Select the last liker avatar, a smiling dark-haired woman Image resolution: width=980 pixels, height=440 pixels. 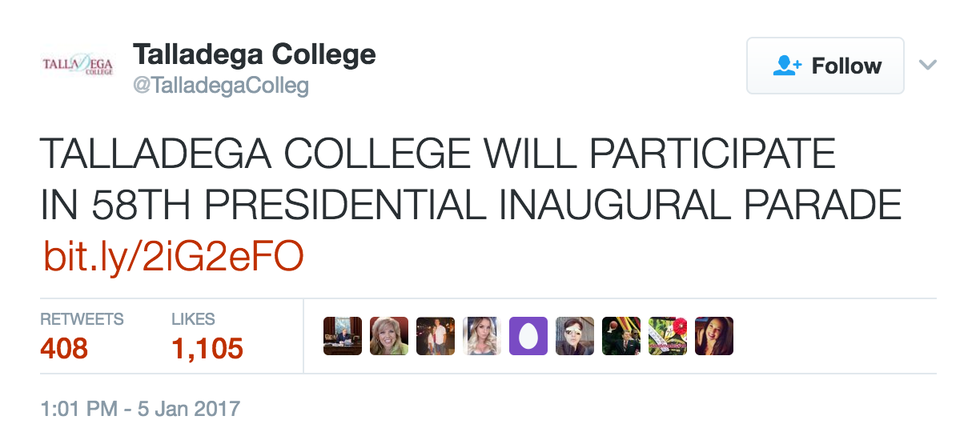click(714, 336)
